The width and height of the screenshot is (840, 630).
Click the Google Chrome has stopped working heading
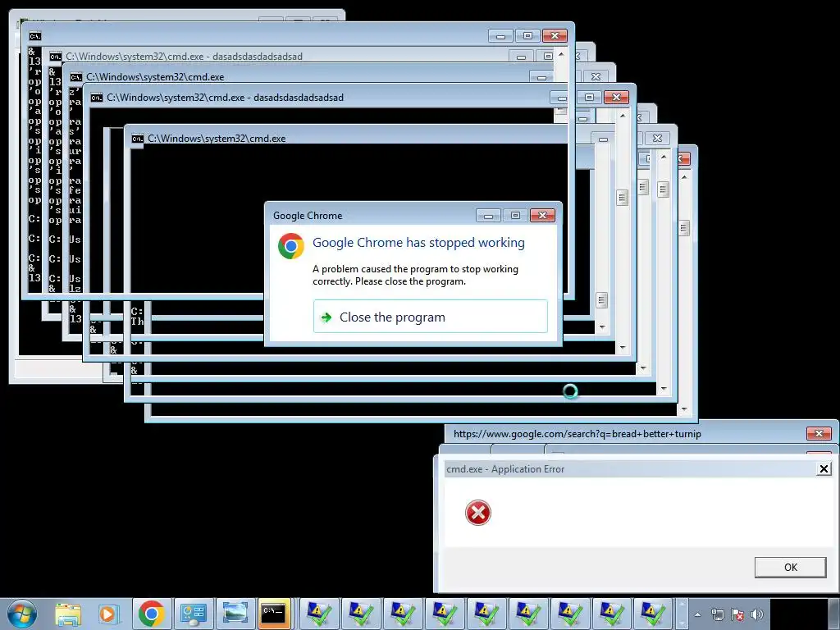tap(418, 243)
